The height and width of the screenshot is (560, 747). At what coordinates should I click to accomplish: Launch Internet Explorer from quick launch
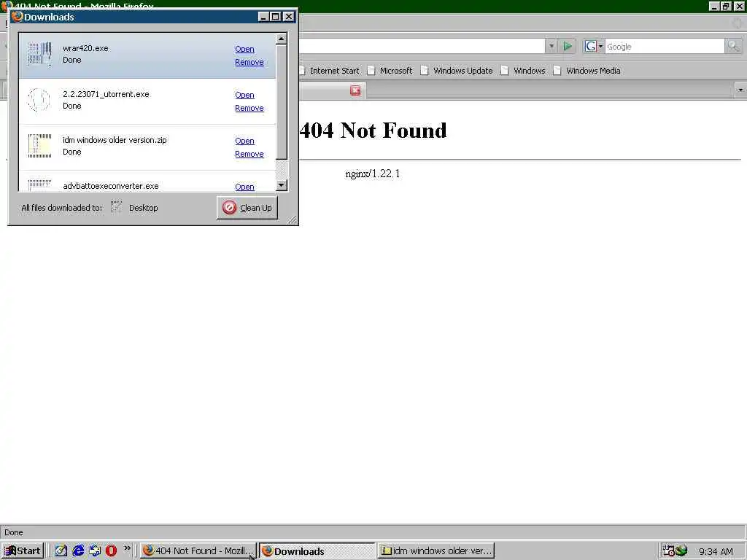77,551
